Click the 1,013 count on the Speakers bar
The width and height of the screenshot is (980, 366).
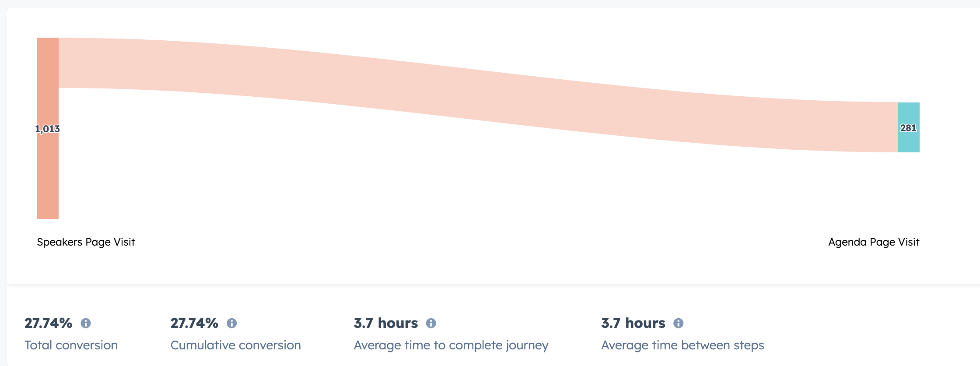pyautogui.click(x=47, y=129)
